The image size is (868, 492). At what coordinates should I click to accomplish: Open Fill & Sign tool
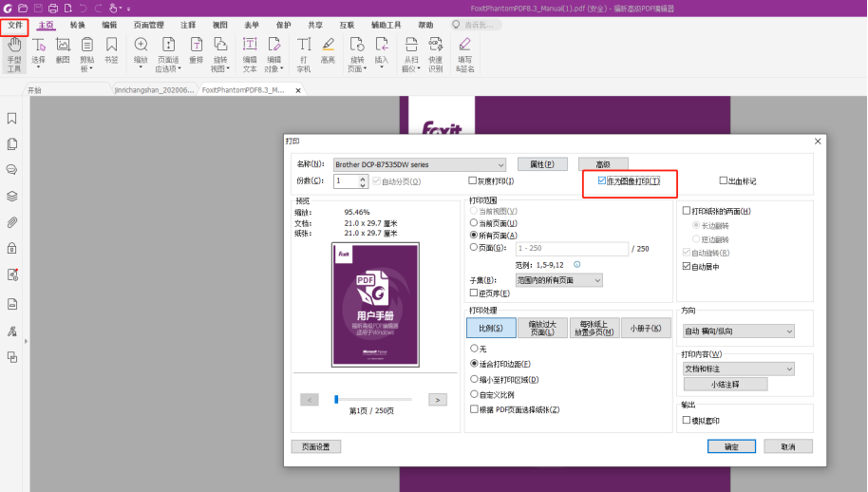(465, 54)
